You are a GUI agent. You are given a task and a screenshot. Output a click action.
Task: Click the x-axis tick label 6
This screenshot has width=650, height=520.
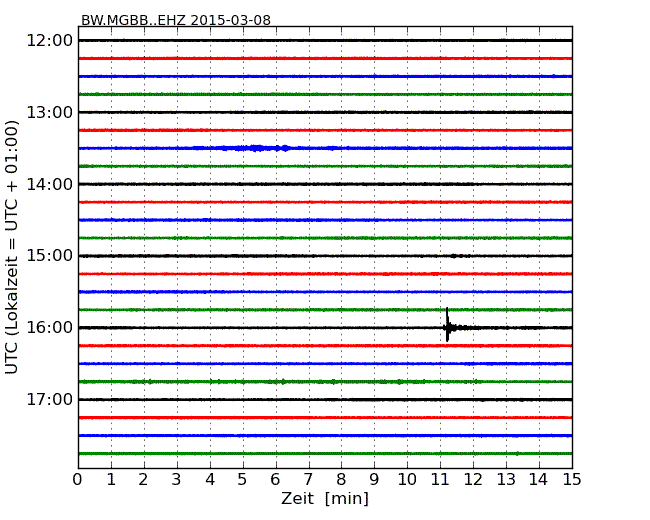(x=275, y=480)
